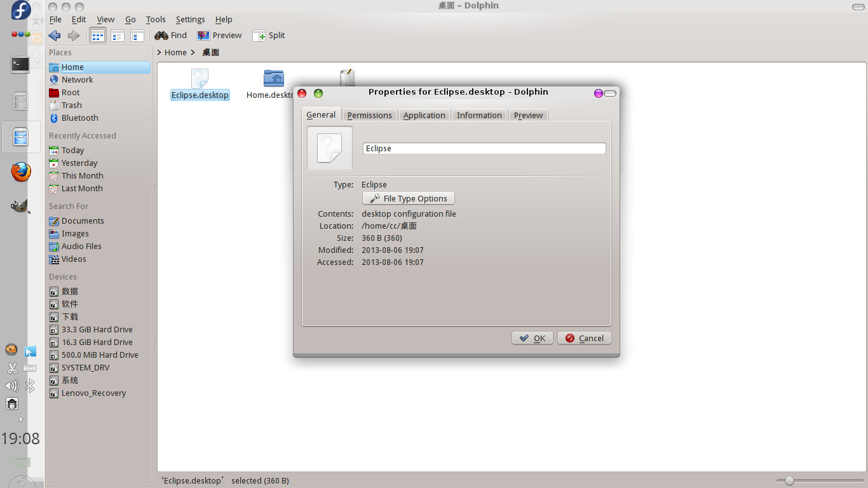The image size is (868, 488).
Task: Open the Edit menu
Action: (79, 20)
